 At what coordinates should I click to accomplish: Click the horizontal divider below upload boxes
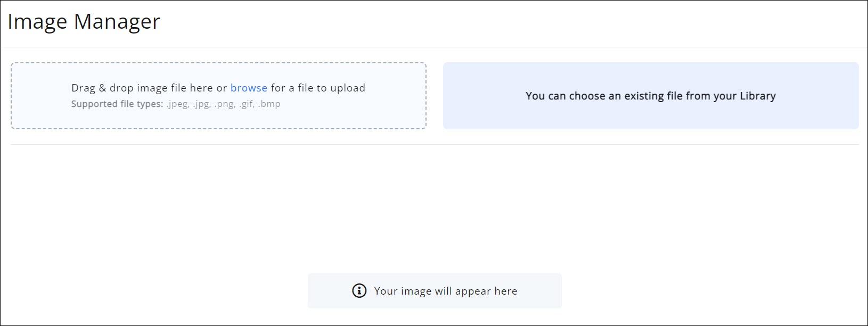(x=434, y=144)
